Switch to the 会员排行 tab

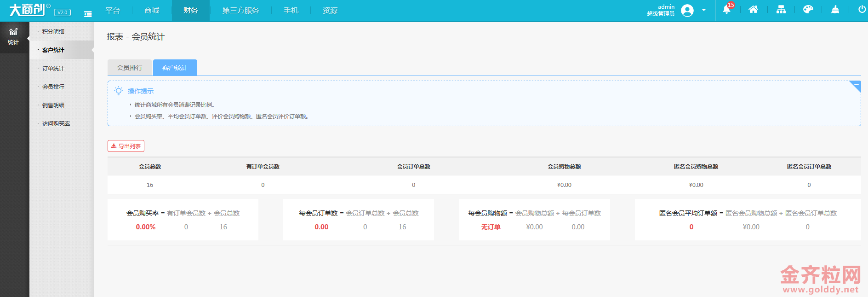[130, 68]
